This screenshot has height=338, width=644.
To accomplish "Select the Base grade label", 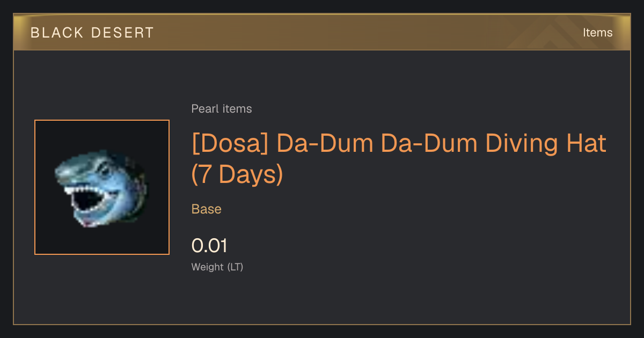I will point(207,209).
